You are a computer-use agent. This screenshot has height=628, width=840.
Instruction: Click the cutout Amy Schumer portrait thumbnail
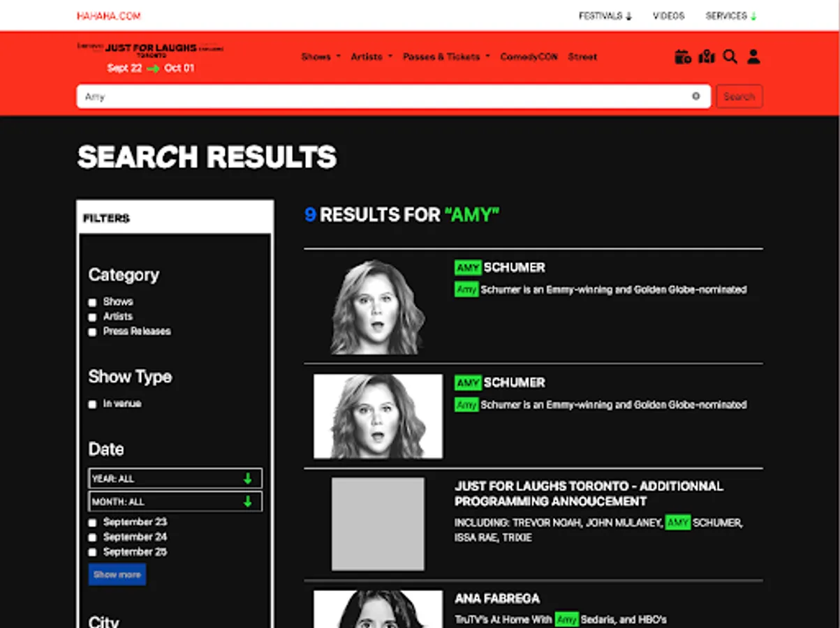[378, 307]
